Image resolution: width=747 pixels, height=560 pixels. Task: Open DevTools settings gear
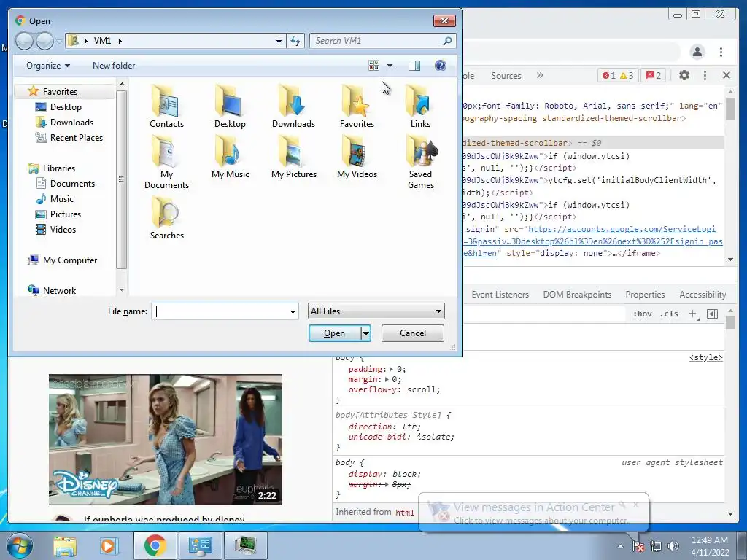pyautogui.click(x=684, y=75)
